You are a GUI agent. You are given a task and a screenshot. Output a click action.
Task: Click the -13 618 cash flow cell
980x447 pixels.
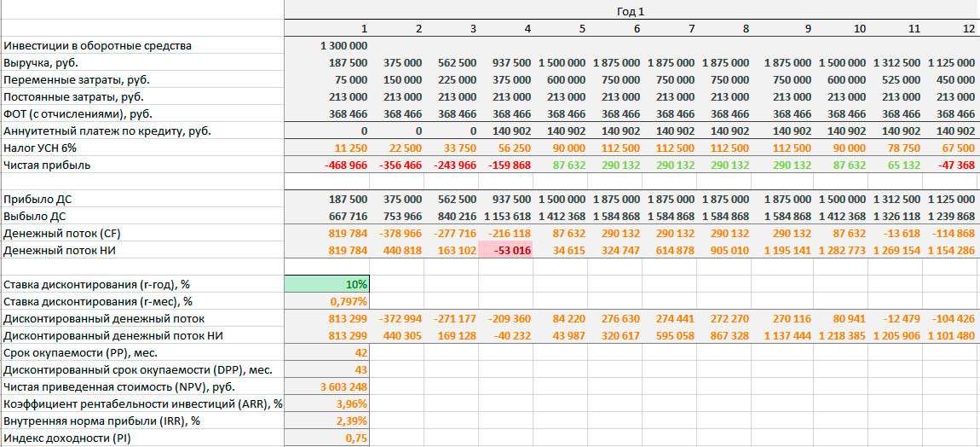pos(895,233)
